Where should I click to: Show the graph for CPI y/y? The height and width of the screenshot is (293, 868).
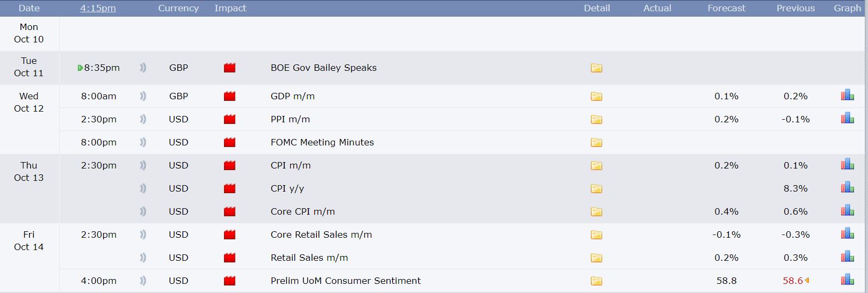(847, 187)
